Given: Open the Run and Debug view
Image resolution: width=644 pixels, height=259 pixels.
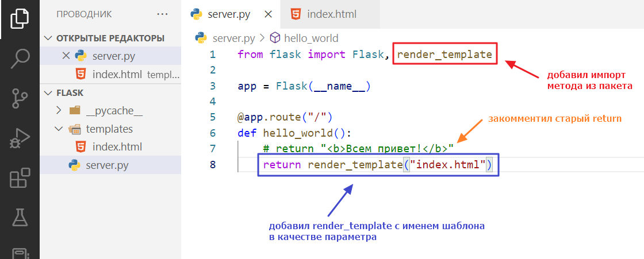Looking at the screenshot, I should click(20, 139).
